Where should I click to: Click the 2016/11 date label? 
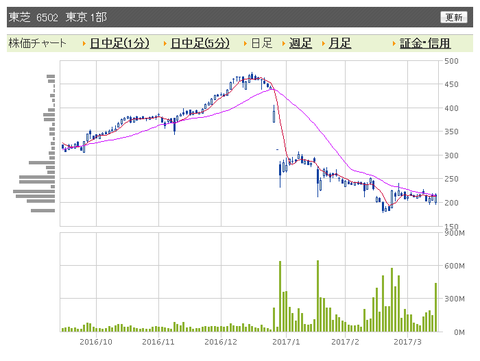[x=158, y=342]
